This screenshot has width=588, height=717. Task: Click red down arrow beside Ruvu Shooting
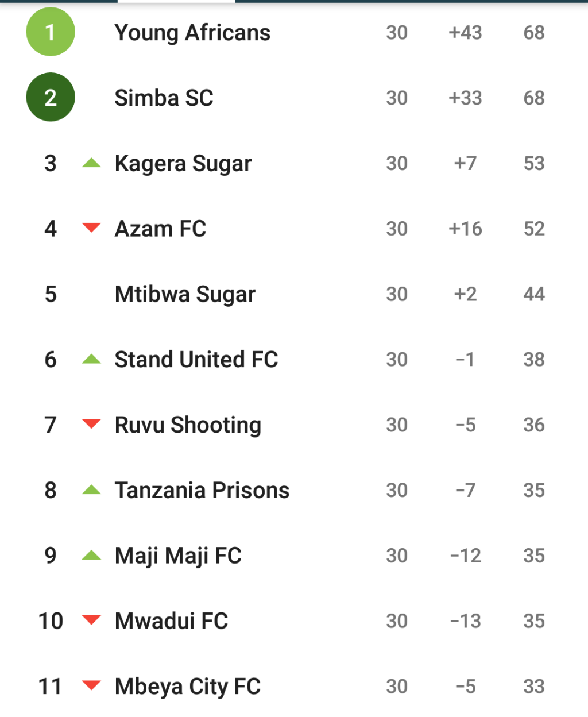point(91,425)
